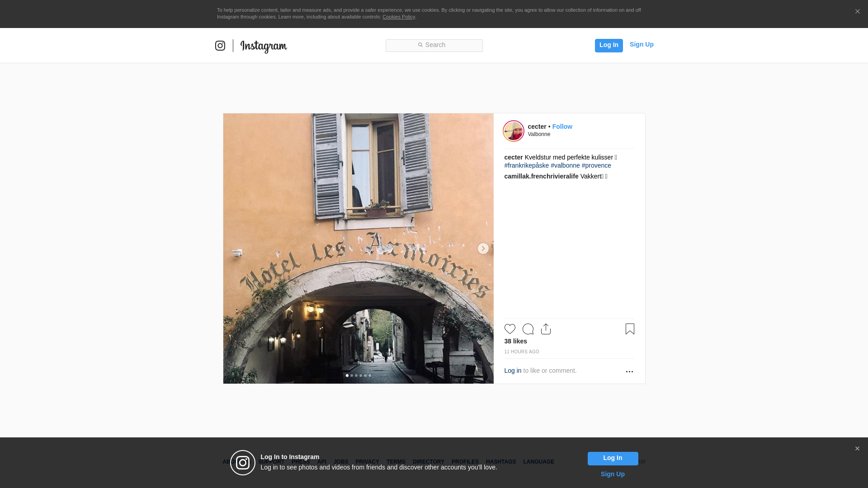Jump to the second carousel dot
The image size is (868, 488).
352,375
